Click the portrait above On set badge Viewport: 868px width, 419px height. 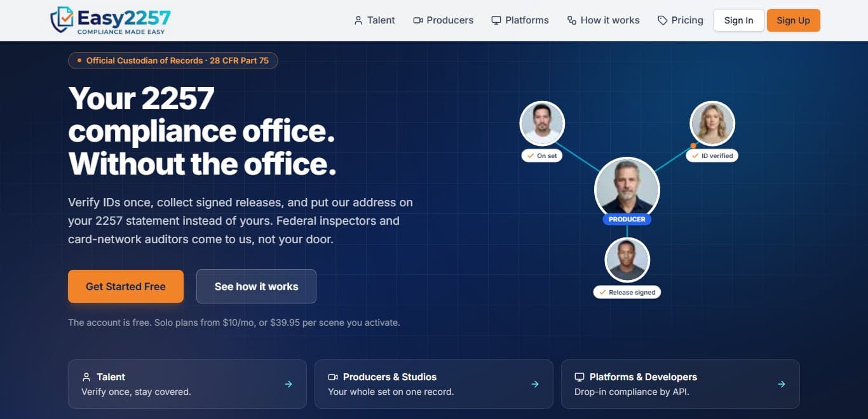pyautogui.click(x=542, y=123)
